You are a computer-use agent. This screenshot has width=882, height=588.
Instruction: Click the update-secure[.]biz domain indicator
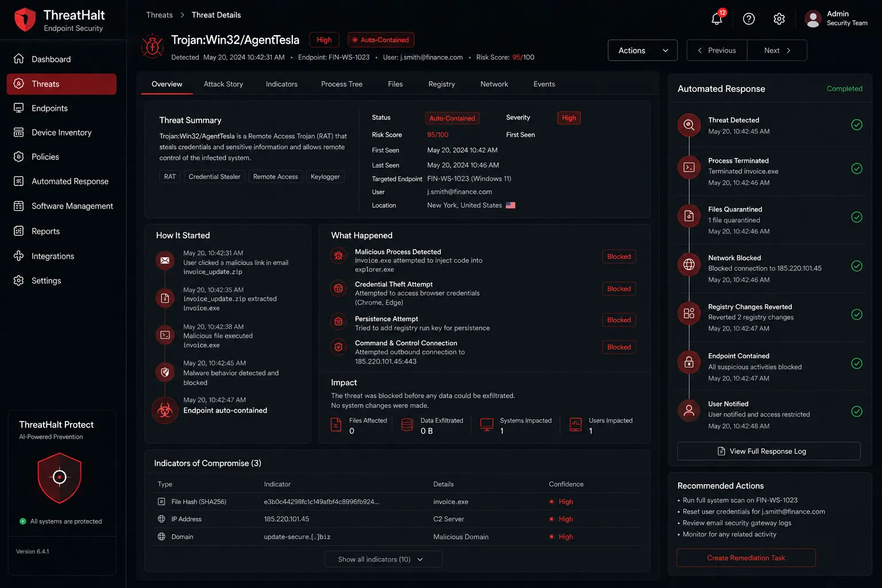[x=297, y=537]
